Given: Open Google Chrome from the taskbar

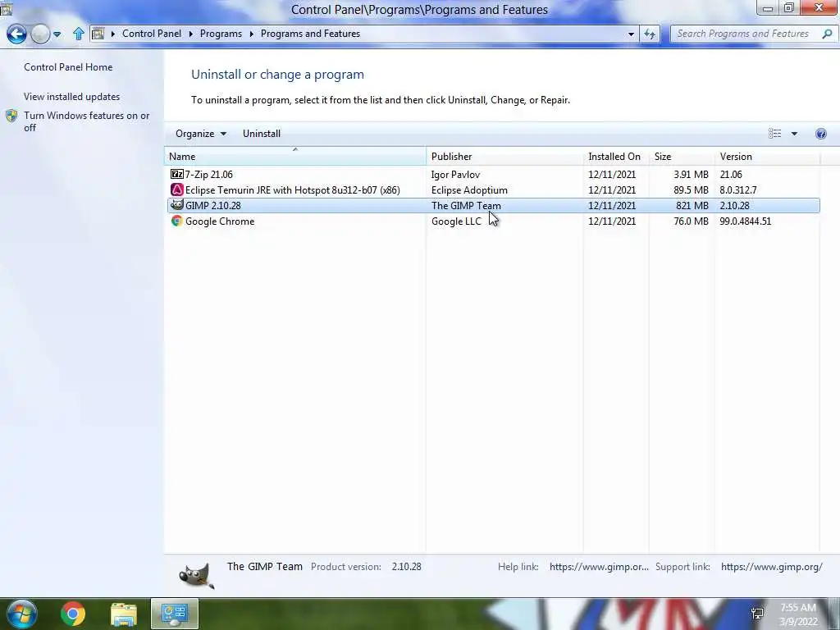Looking at the screenshot, I should point(73,614).
